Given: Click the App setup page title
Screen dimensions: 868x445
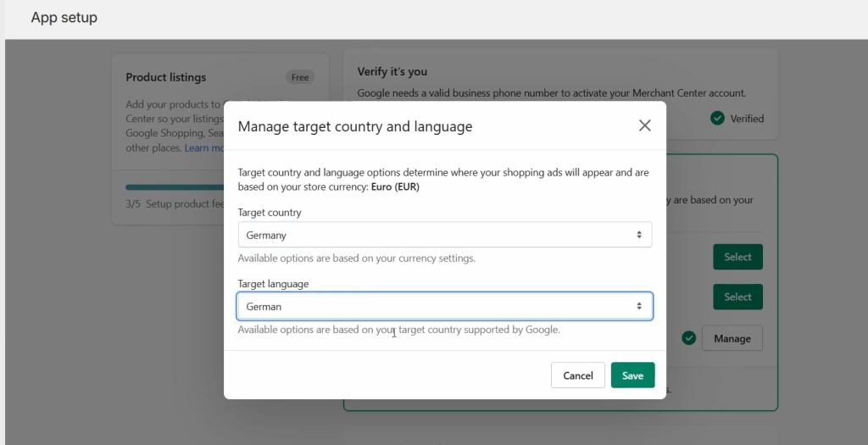Looking at the screenshot, I should tap(64, 18).
